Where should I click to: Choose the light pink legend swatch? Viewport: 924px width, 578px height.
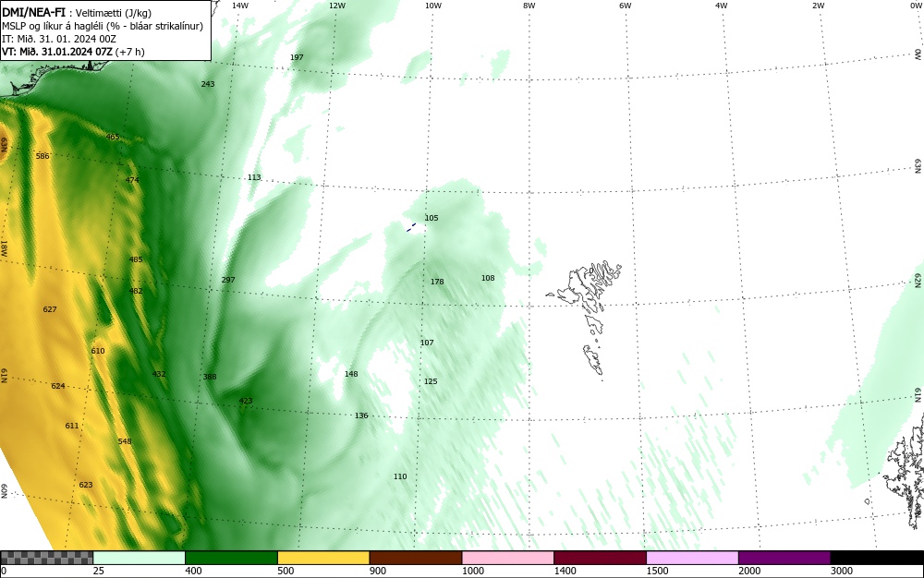coord(508,558)
